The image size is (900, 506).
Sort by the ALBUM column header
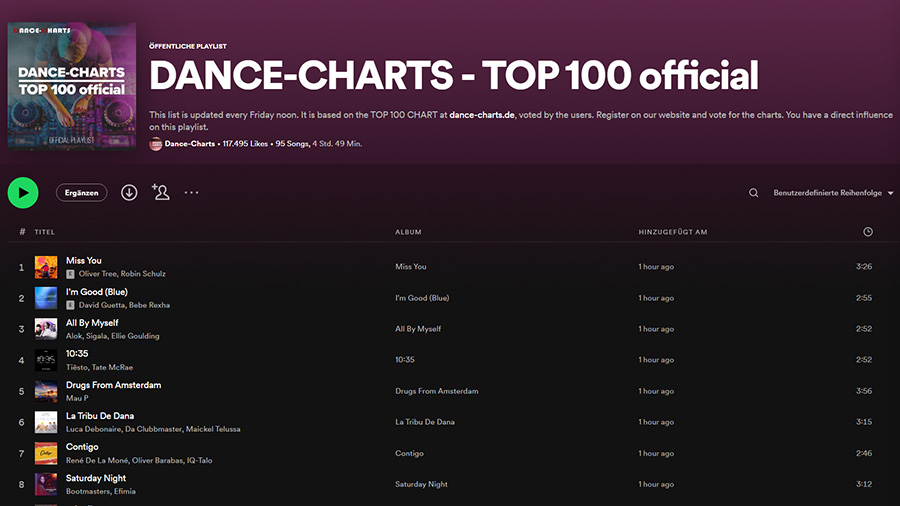coord(408,232)
